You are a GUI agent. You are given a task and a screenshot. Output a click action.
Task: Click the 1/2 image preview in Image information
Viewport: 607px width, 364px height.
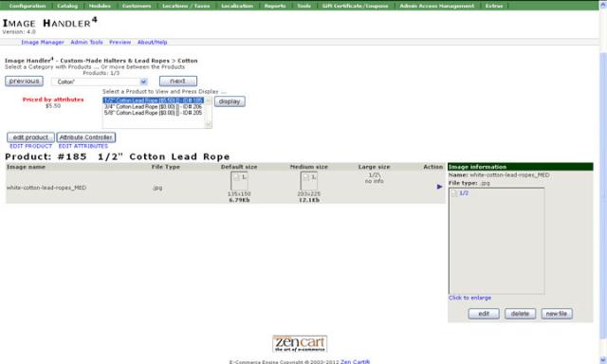point(497,241)
